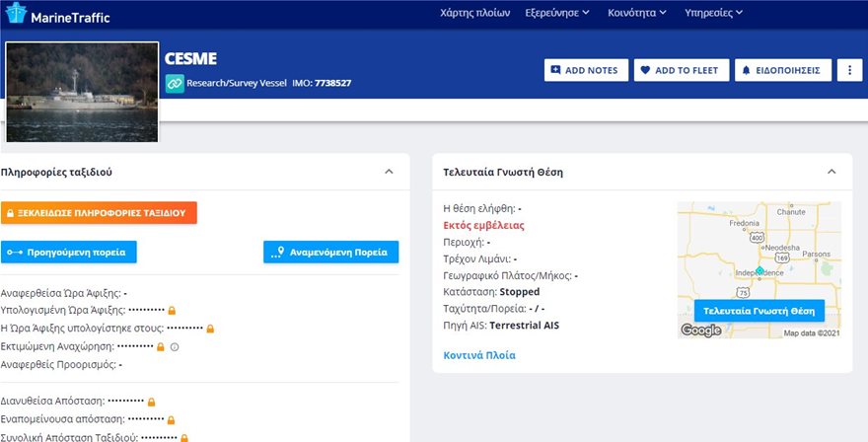Viewport: 868px width, 442px height.
Task: Click the teal vessel type link icon
Action: 175,83
